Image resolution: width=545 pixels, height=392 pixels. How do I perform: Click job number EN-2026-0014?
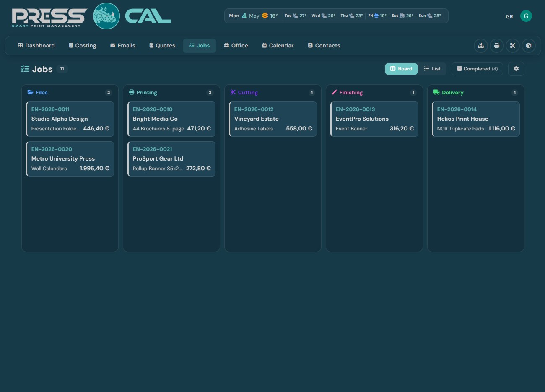(x=457, y=109)
